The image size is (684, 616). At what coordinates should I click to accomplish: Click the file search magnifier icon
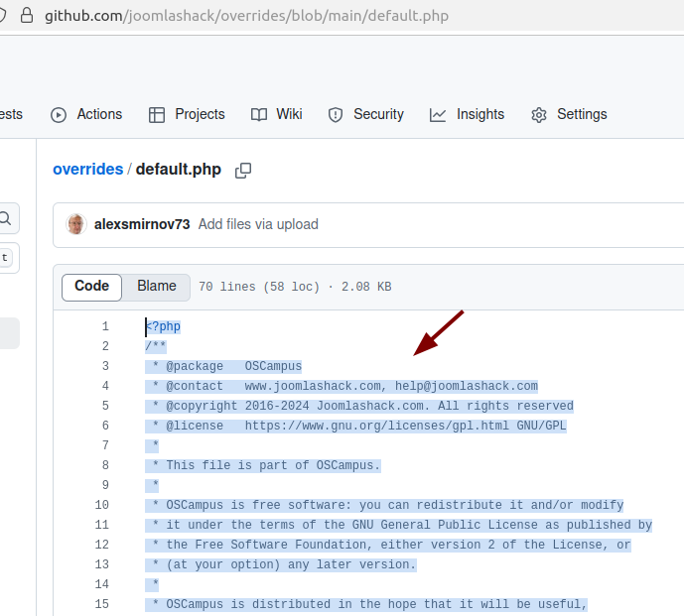click(x=5, y=218)
